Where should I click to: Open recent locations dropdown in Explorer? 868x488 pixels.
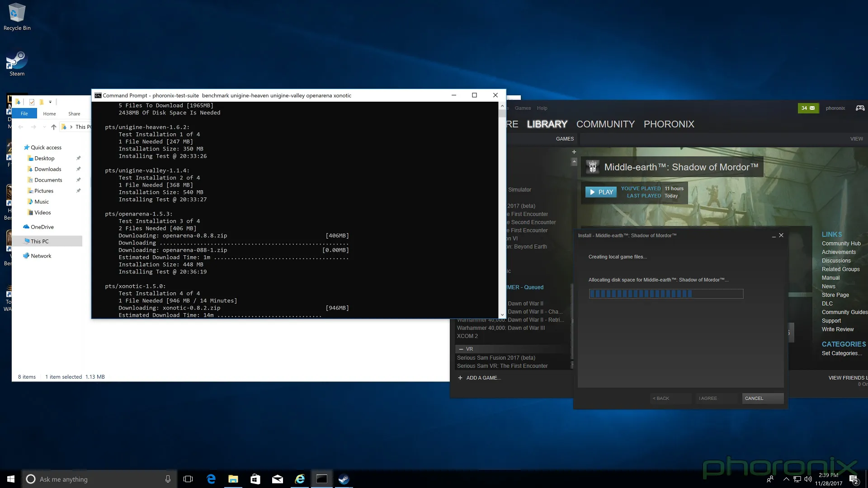point(44,127)
